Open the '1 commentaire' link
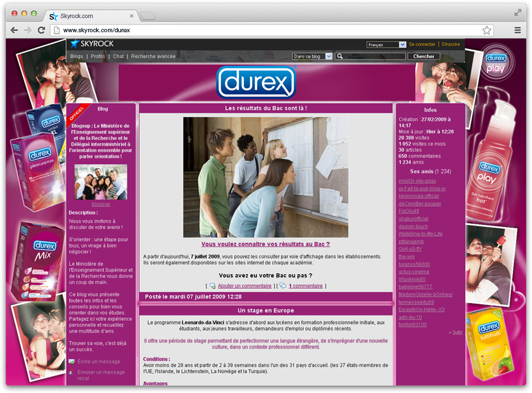The width and height of the screenshot is (532, 393). pos(305,286)
